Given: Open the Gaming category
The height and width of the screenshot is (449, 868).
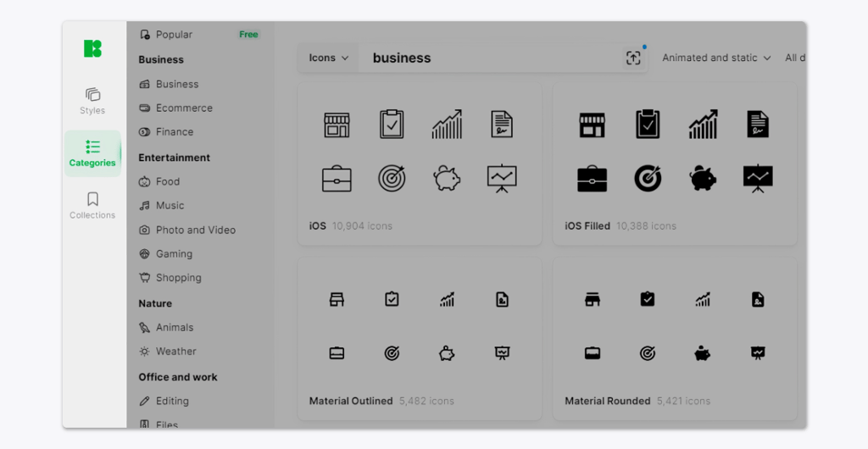Looking at the screenshot, I should (x=165, y=254).
